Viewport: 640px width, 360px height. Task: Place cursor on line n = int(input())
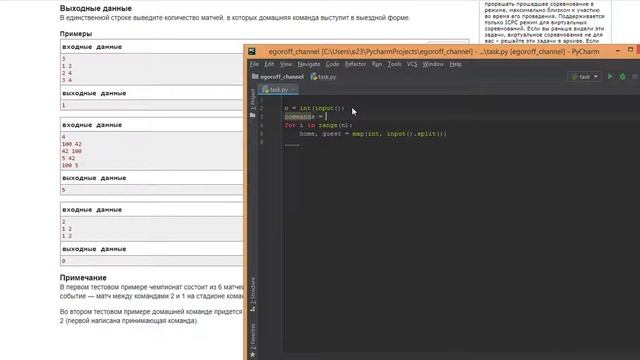pos(314,108)
